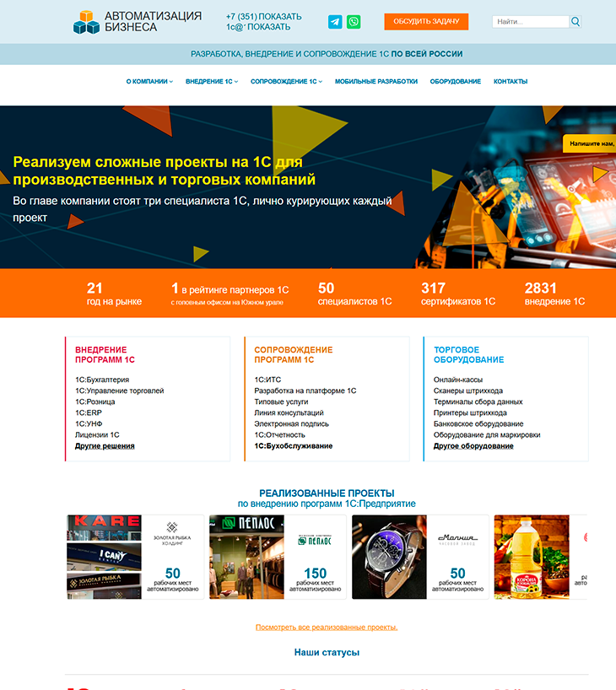Open the Торговое оборудование heading
The image size is (616, 690).
click(468, 354)
